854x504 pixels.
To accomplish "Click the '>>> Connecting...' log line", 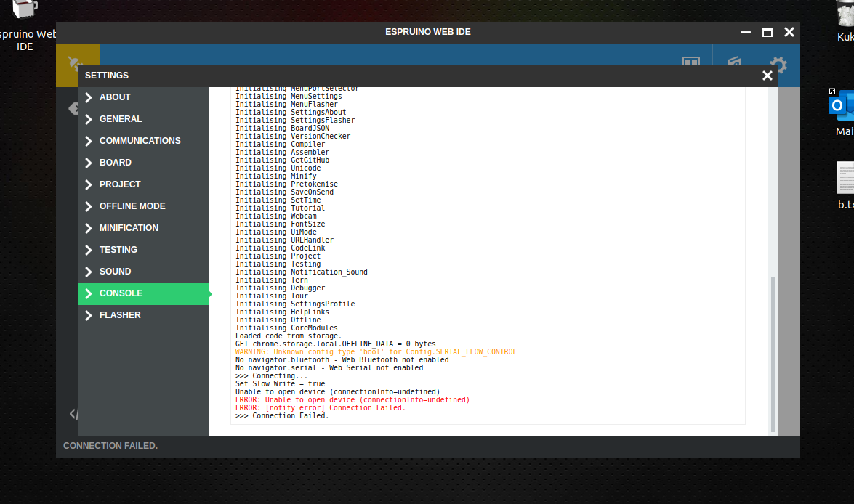I will tap(271, 376).
